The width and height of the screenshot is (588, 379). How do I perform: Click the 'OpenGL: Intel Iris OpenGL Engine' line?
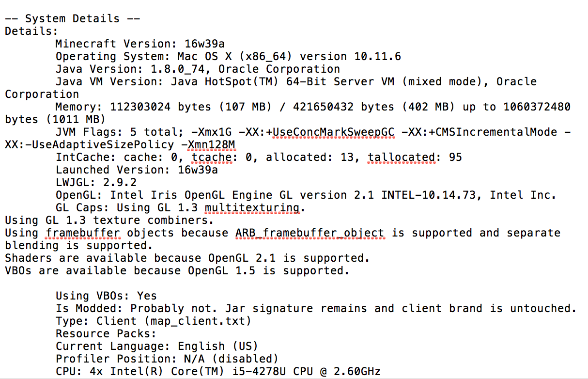click(306, 195)
